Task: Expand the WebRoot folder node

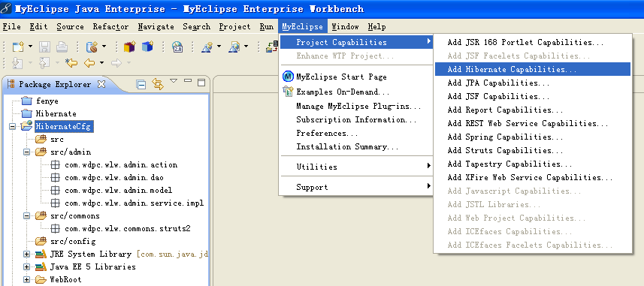Action: click(x=27, y=279)
